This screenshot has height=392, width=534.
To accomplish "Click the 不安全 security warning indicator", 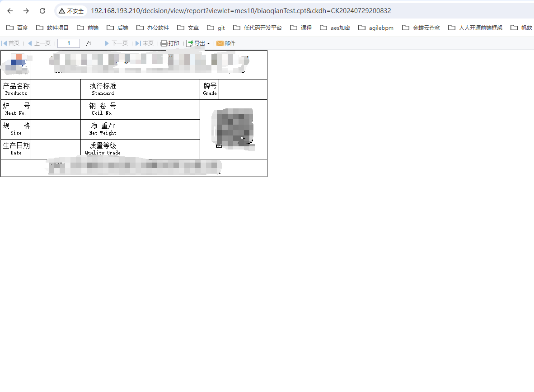I will tap(71, 11).
